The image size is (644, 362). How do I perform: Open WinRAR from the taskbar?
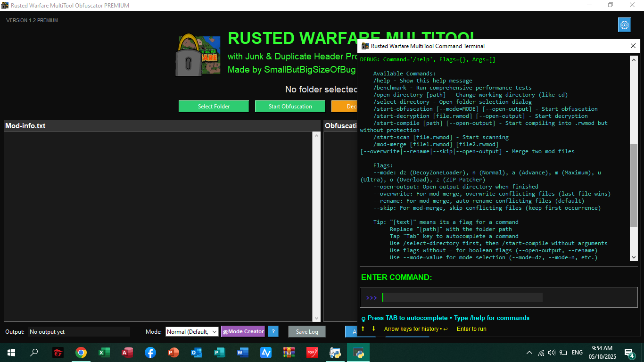(x=289, y=352)
